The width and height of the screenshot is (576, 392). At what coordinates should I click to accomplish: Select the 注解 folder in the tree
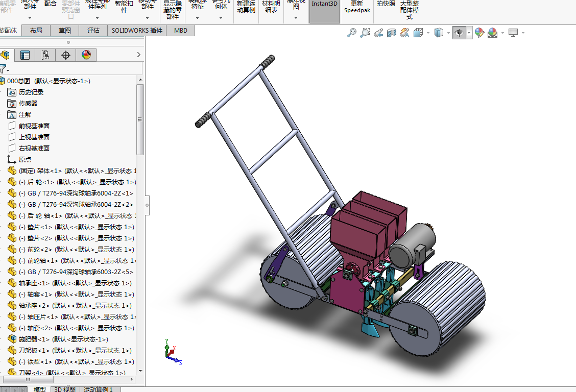19,115
